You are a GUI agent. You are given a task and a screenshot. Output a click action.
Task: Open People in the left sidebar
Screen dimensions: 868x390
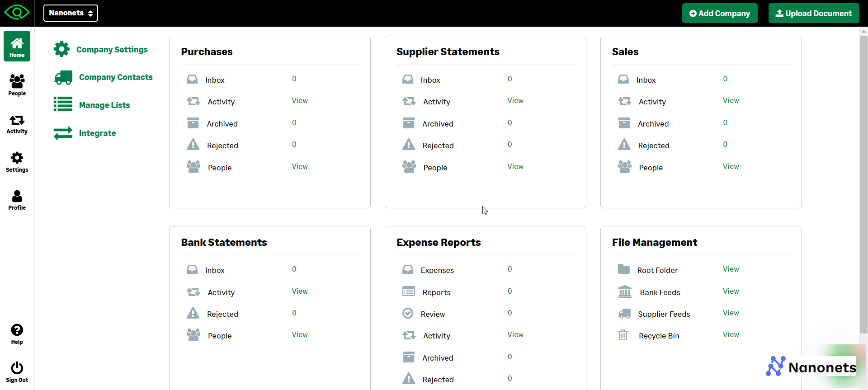pos(17,85)
